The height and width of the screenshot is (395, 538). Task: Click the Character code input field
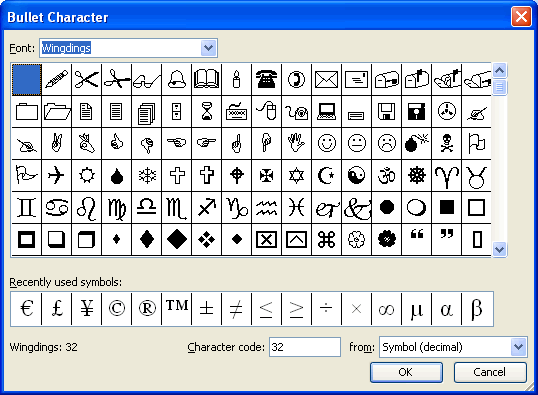(305, 347)
